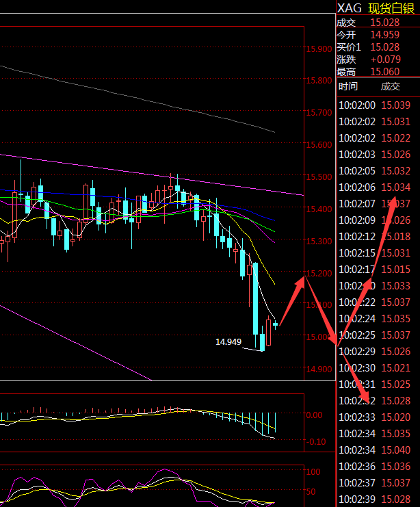Click the 0.00 MACD axis label
This screenshot has width=420, height=507.
(x=314, y=415)
